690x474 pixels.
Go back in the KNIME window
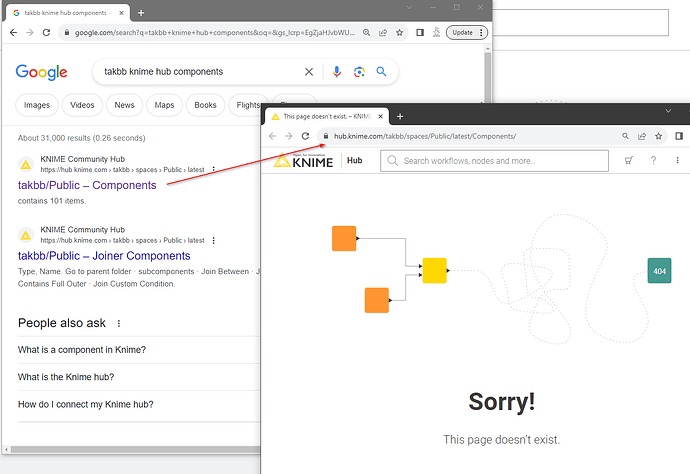click(272, 136)
